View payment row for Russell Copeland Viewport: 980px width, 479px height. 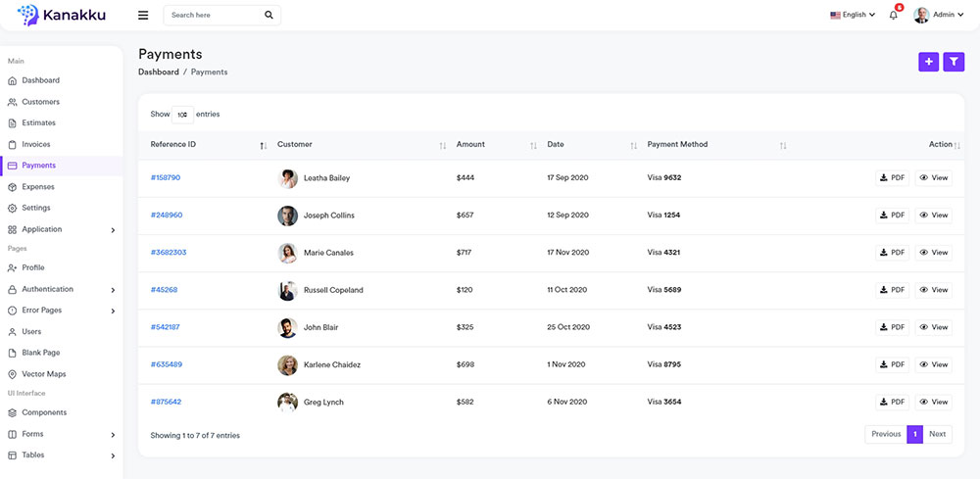(x=933, y=290)
